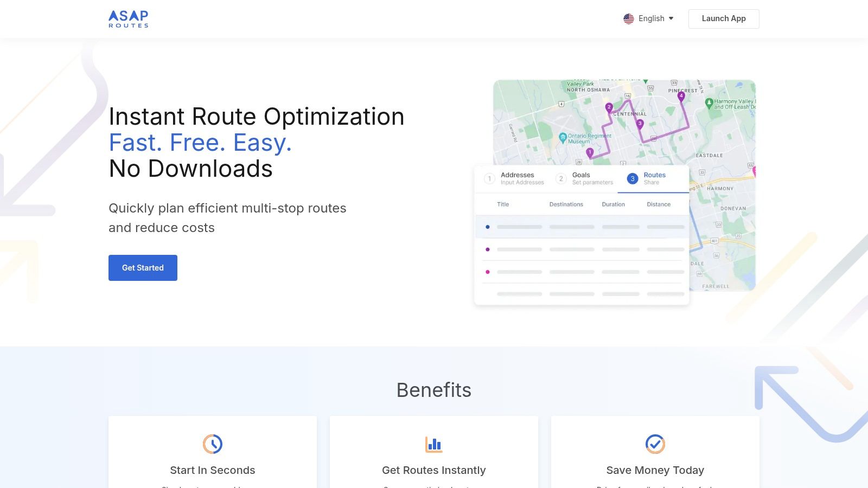868x488 pixels.
Task: Click the US flag language icon
Action: click(x=628, y=18)
